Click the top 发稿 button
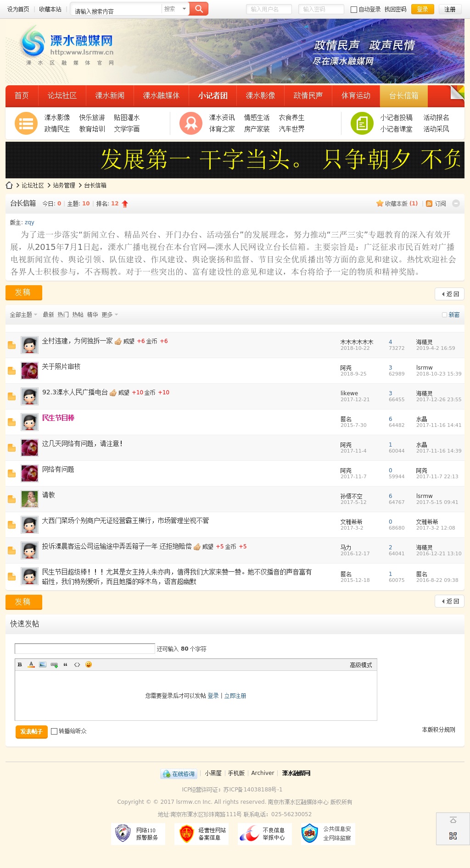 (x=24, y=293)
